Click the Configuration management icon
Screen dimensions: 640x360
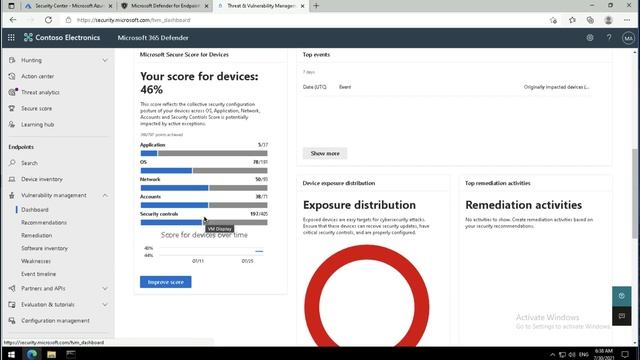[x=12, y=320]
